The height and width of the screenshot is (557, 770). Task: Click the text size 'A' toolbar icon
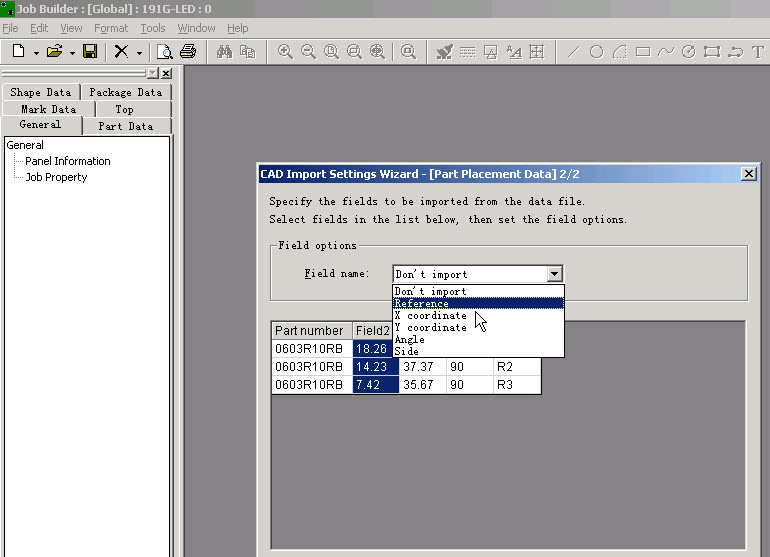coord(514,52)
